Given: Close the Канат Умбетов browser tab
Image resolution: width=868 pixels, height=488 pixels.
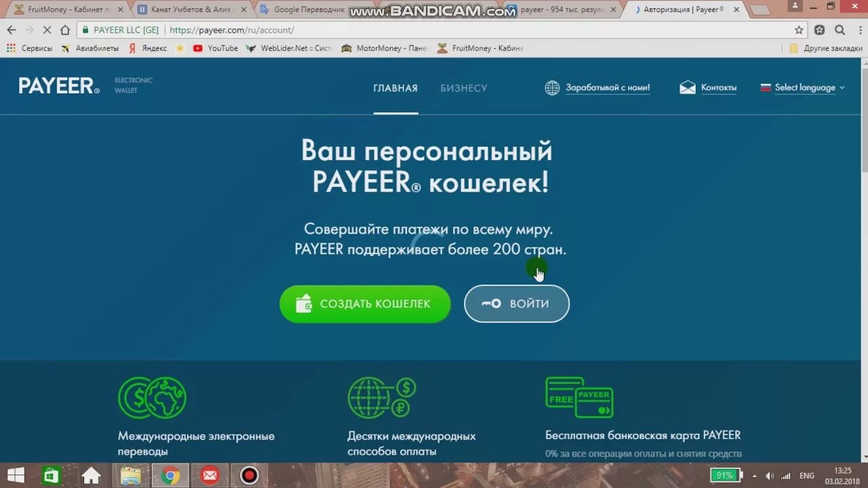Looking at the screenshot, I should click(243, 9).
